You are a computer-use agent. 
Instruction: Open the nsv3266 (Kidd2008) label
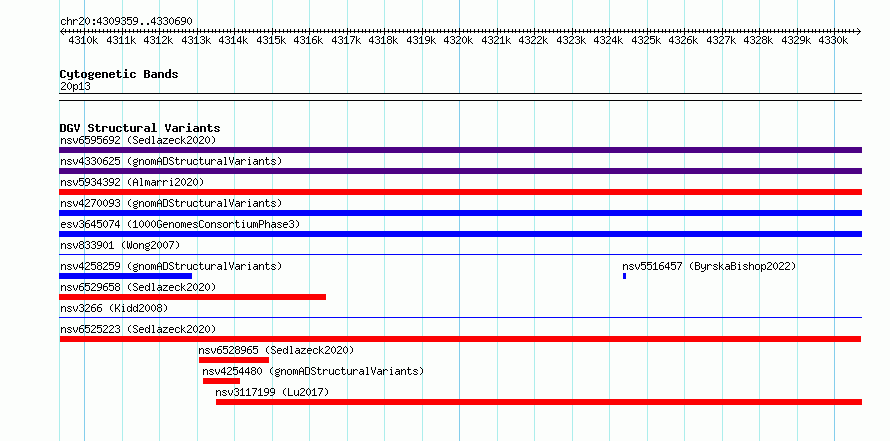click(114, 308)
